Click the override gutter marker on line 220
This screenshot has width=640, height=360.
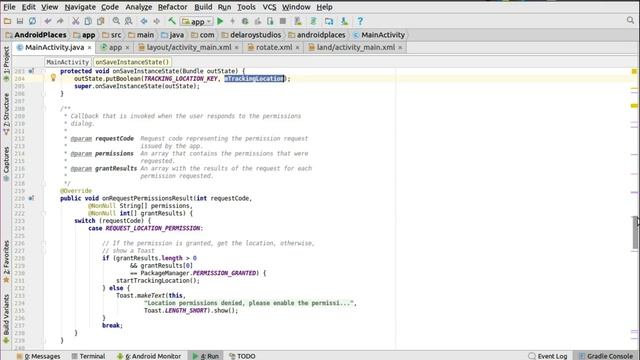pos(31,198)
